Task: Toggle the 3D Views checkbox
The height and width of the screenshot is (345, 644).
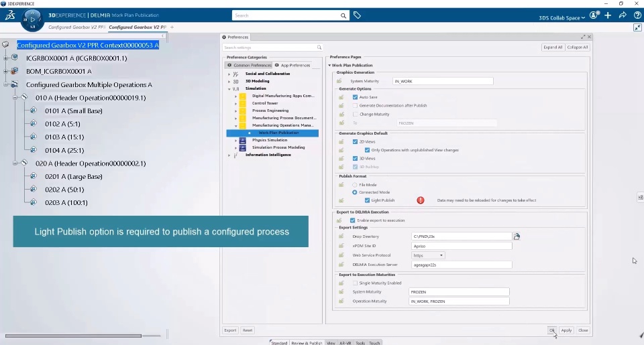Action: pos(356,158)
